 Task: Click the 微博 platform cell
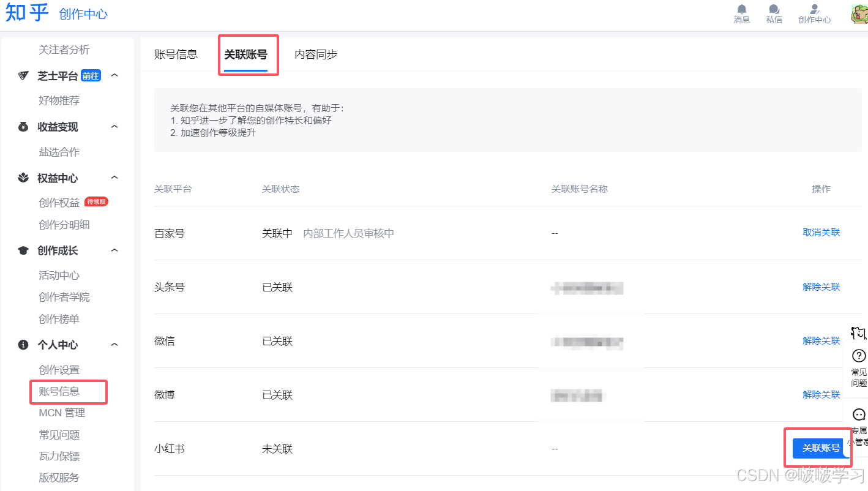pyautogui.click(x=165, y=395)
